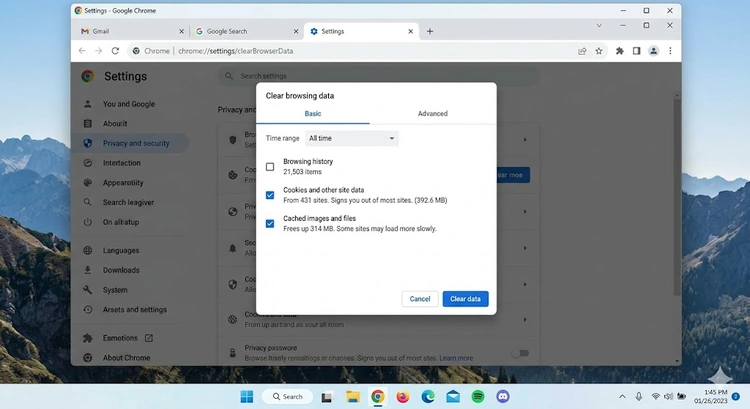Open the profile avatar menu

(653, 51)
